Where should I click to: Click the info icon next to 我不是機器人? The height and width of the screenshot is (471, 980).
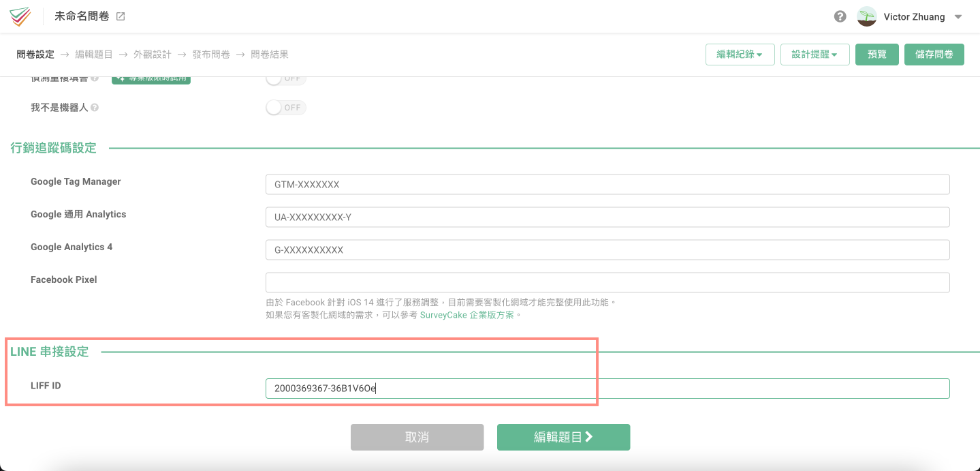(x=95, y=108)
